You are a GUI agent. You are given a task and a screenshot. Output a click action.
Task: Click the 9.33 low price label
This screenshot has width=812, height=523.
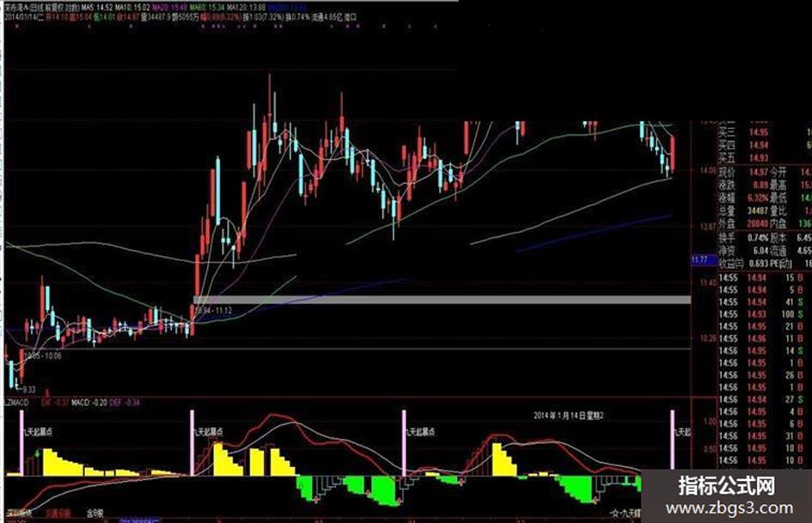pyautogui.click(x=29, y=389)
